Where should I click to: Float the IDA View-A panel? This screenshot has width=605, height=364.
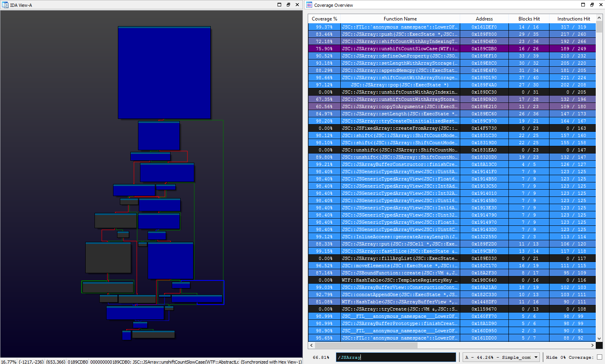(288, 5)
